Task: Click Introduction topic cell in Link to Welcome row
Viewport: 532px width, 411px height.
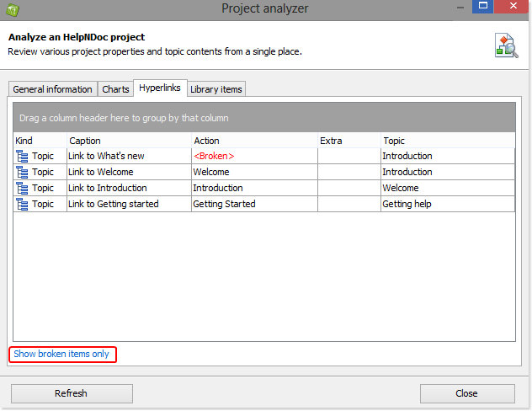Action: tap(448, 172)
